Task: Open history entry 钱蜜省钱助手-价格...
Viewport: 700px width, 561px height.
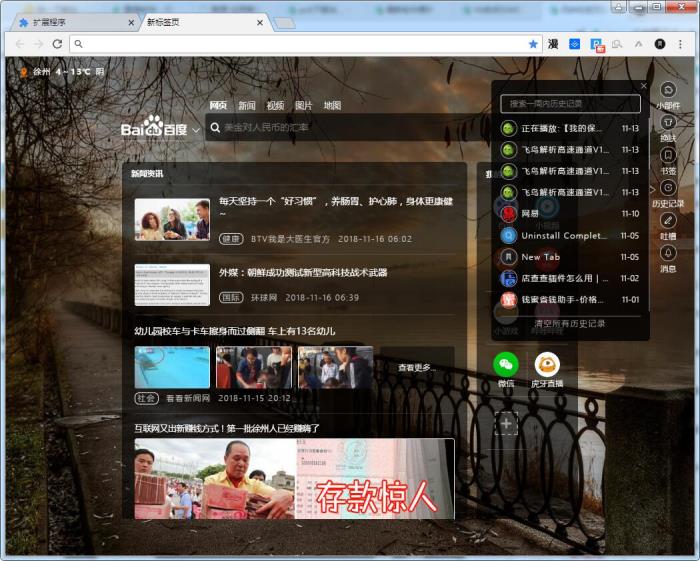Action: click(570, 299)
